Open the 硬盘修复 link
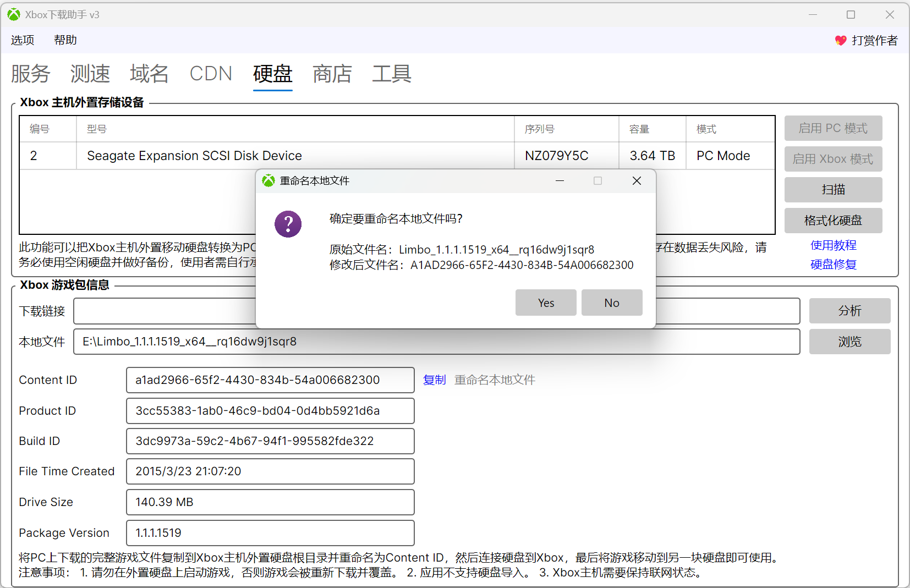Screen dimensions: 910x588 pyautogui.click(x=834, y=265)
